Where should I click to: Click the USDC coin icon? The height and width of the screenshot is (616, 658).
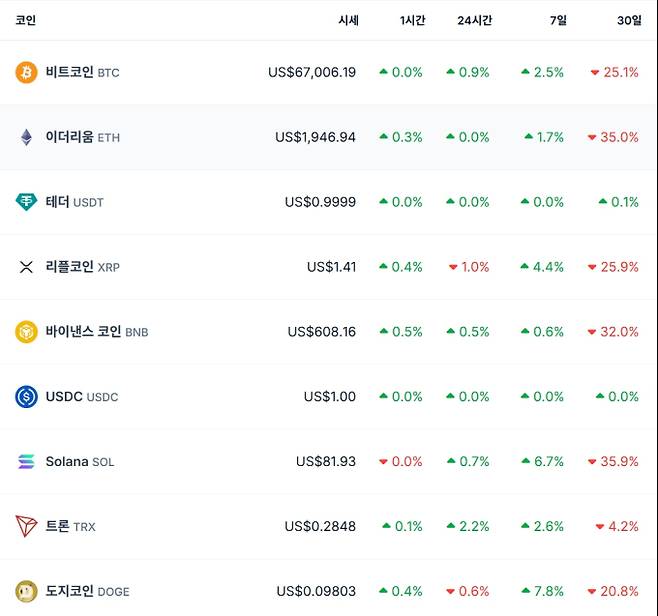26,397
